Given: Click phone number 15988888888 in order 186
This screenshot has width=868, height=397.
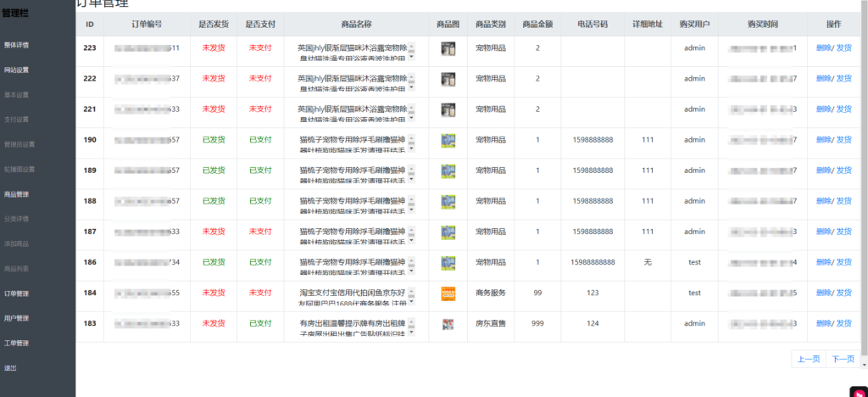Looking at the screenshot, I should 593,262.
